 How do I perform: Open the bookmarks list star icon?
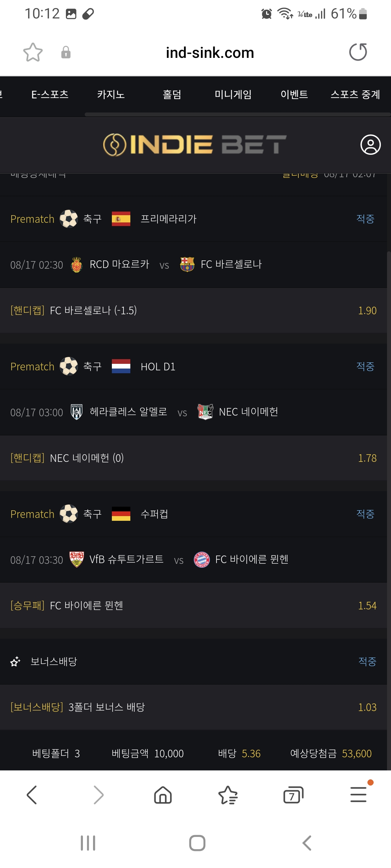[x=228, y=795]
